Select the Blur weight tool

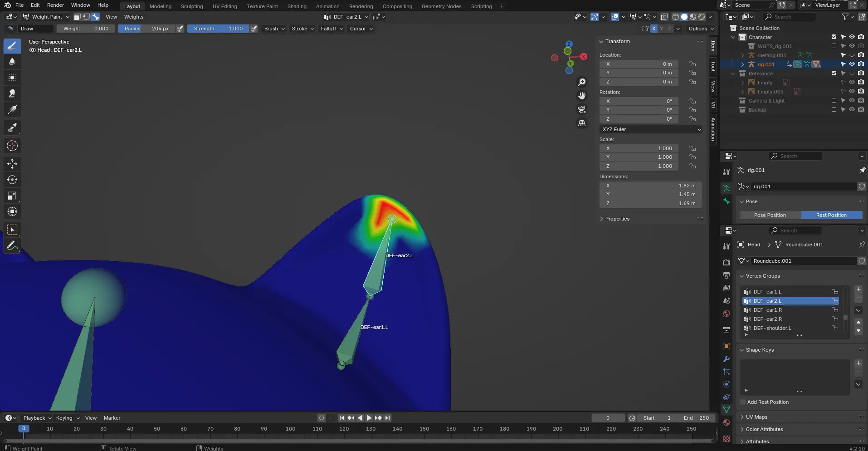click(12, 62)
